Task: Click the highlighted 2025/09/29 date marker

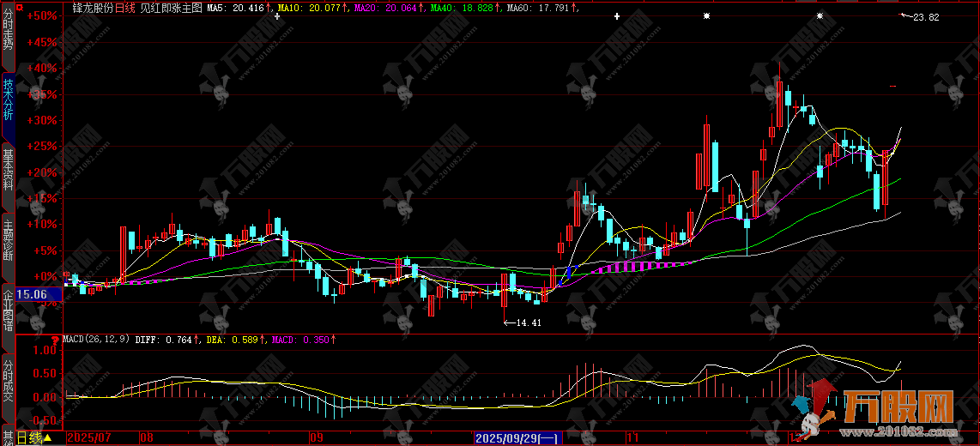Action: pyautogui.click(x=519, y=437)
